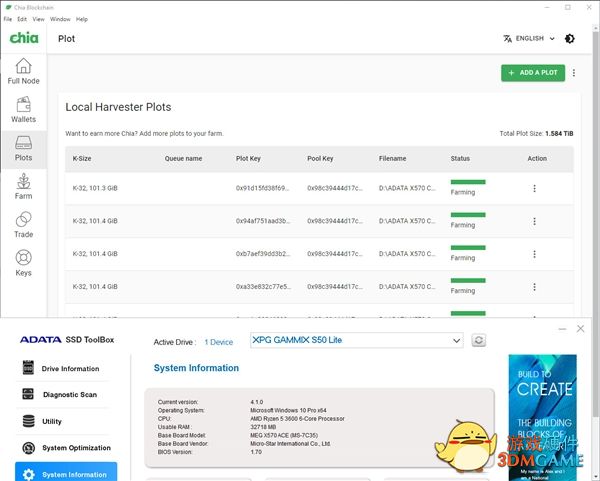Open the Wallets section

click(x=23, y=110)
